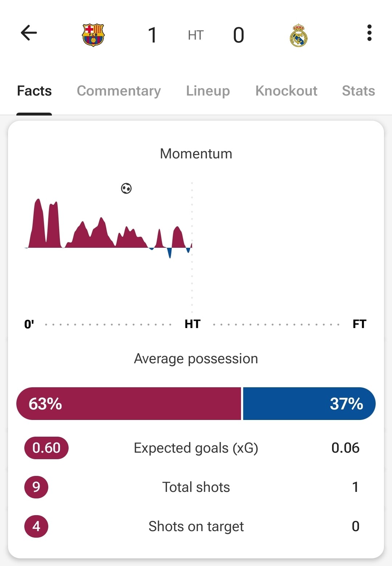The image size is (392, 566).
Task: Tap the 9 total shots badge
Action: point(36,487)
